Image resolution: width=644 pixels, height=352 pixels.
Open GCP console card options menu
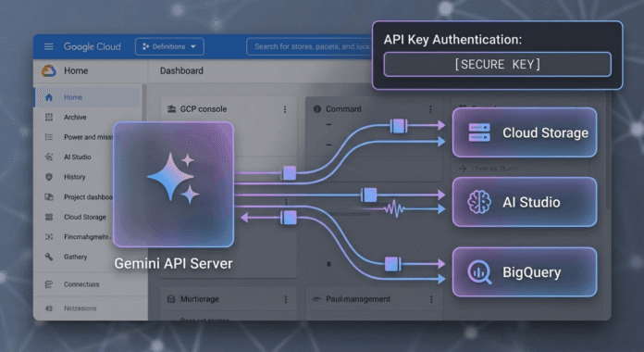point(285,109)
